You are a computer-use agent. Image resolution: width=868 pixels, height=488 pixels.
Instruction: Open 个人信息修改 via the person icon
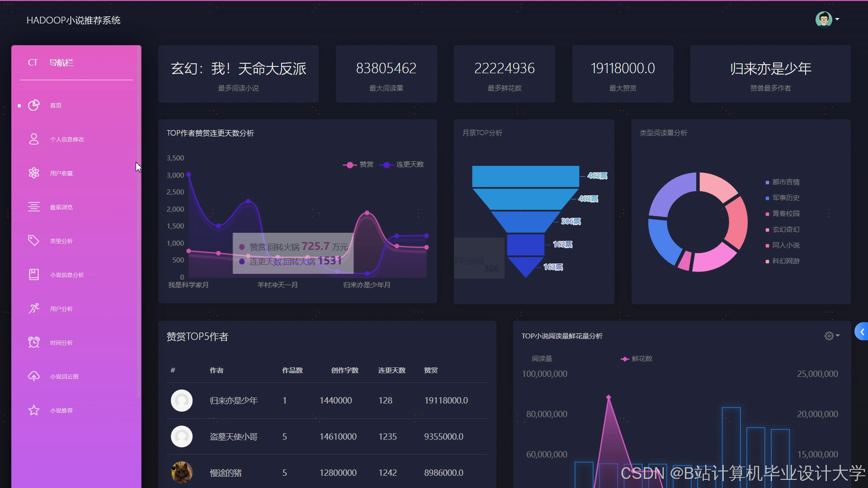[34, 139]
